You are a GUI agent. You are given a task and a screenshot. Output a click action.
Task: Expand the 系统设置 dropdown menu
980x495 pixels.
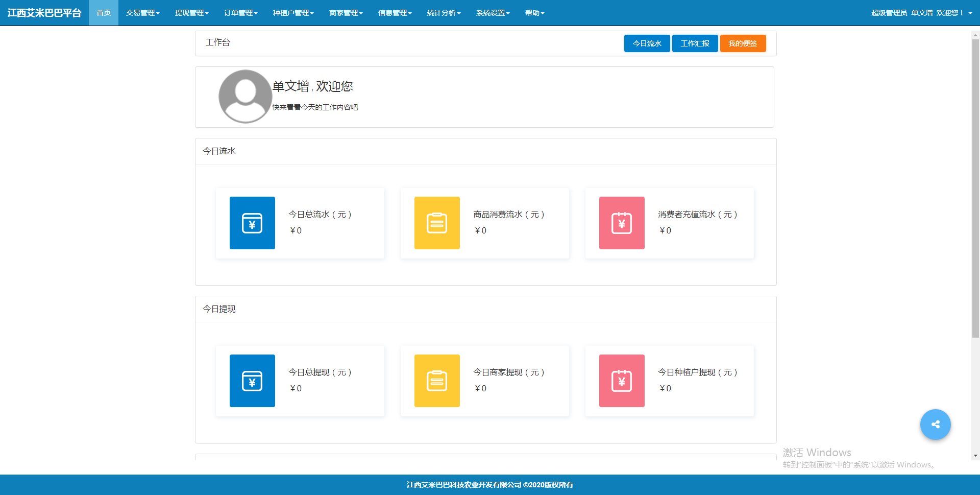[493, 13]
